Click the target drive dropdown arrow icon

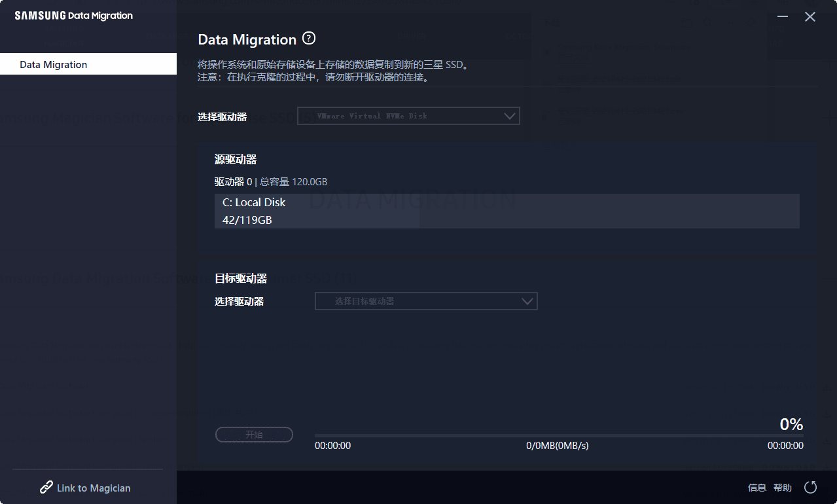click(x=527, y=301)
